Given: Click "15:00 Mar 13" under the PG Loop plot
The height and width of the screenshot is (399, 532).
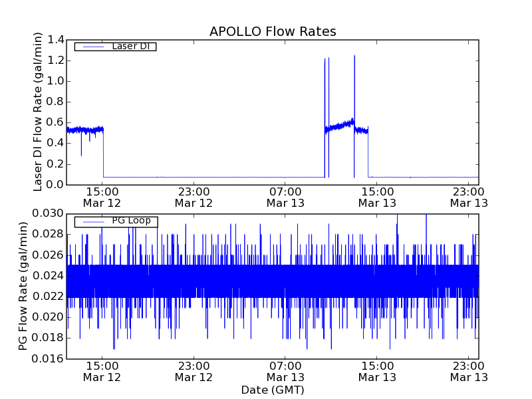Looking at the screenshot, I should [377, 372].
